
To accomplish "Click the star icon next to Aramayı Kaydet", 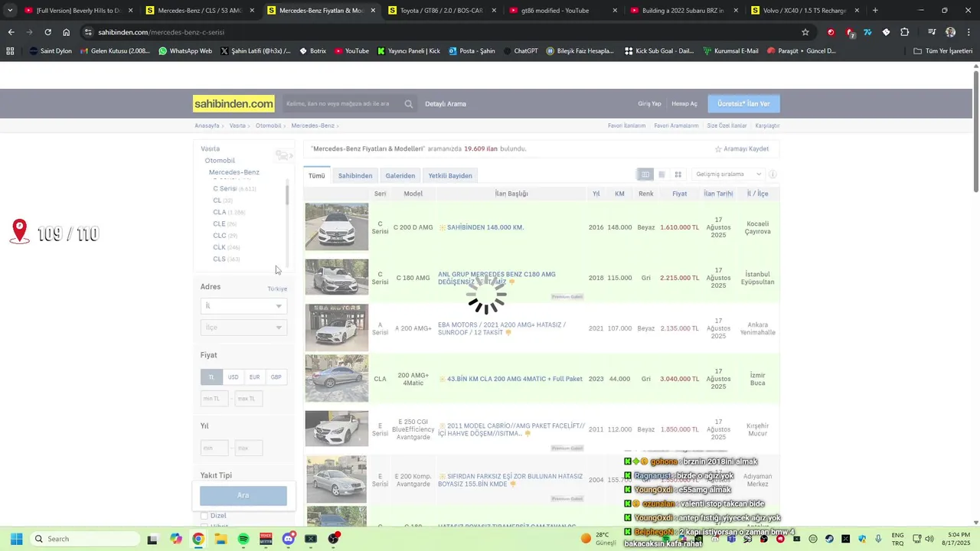I will [x=718, y=148].
